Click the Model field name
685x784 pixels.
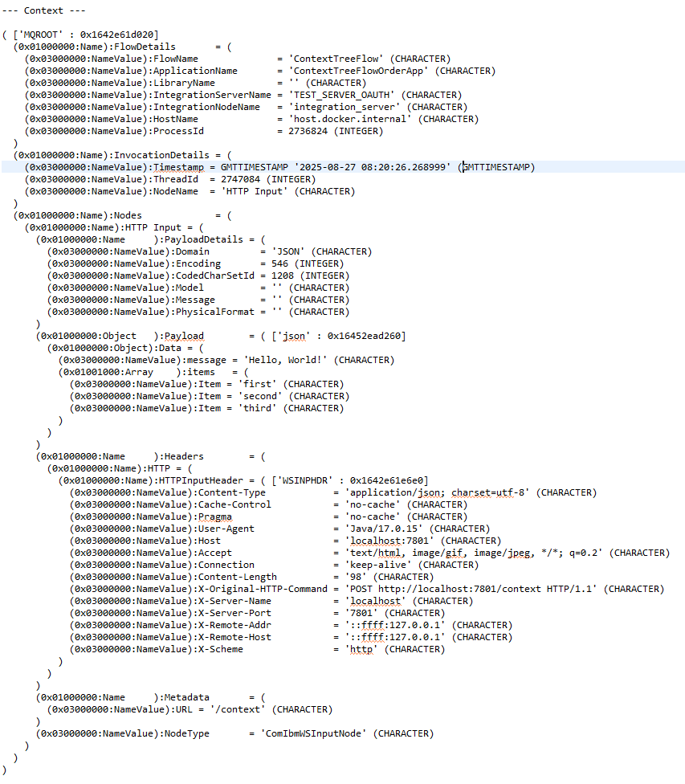[x=190, y=288]
